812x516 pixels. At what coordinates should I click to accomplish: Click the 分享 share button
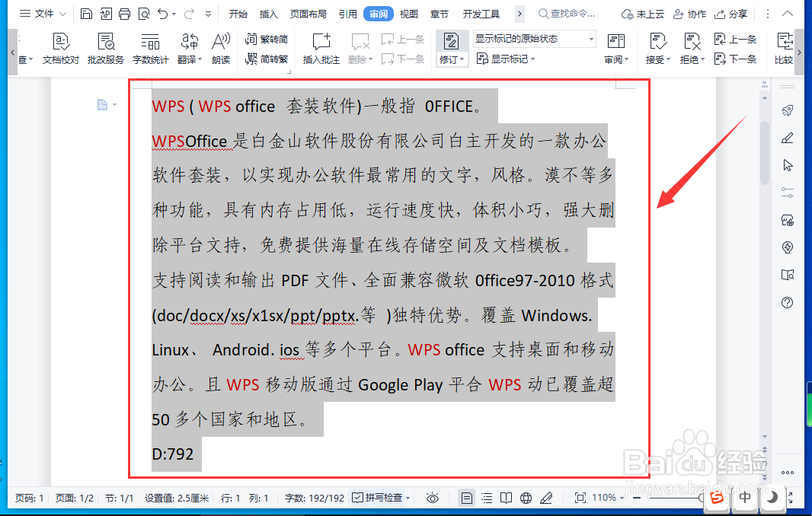pyautogui.click(x=730, y=14)
